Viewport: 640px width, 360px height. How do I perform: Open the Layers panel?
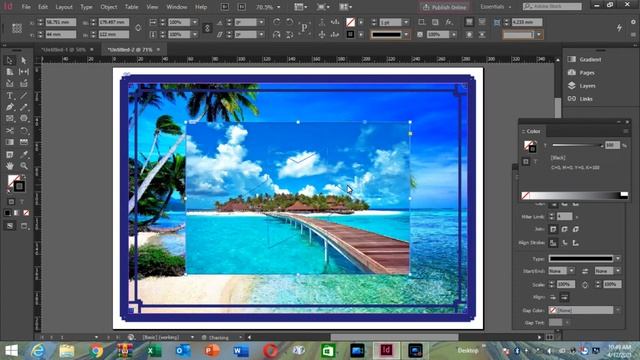[x=582, y=86]
